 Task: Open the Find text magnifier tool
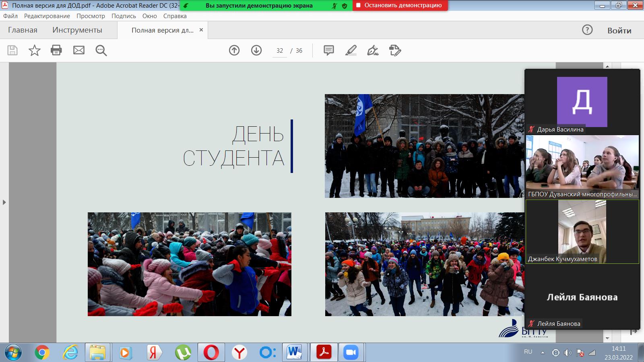101,51
